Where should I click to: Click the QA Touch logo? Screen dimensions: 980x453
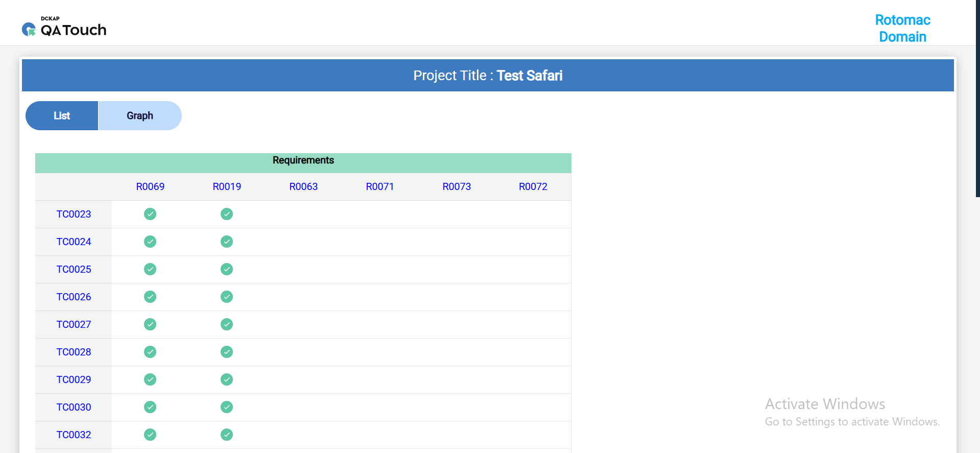click(x=64, y=28)
